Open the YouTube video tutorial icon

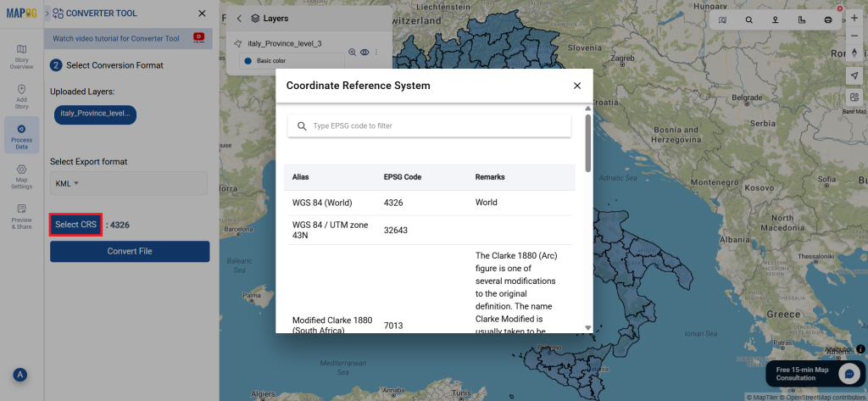pyautogui.click(x=198, y=37)
